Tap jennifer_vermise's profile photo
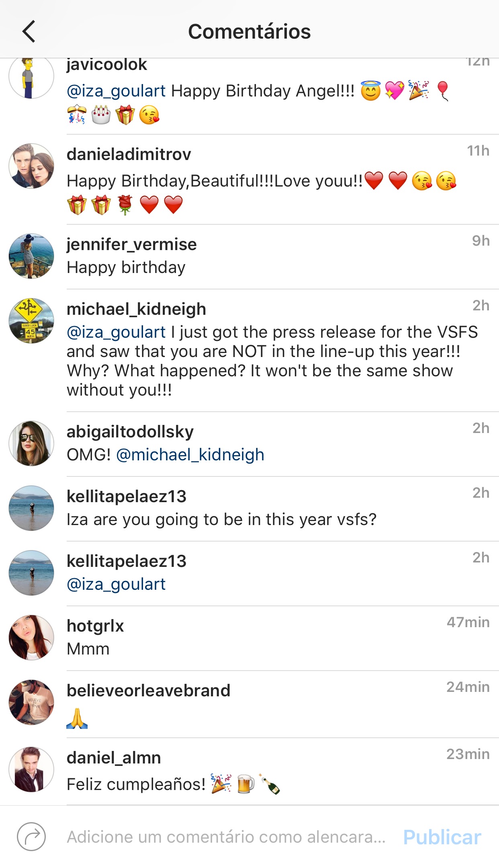 pyautogui.click(x=31, y=256)
